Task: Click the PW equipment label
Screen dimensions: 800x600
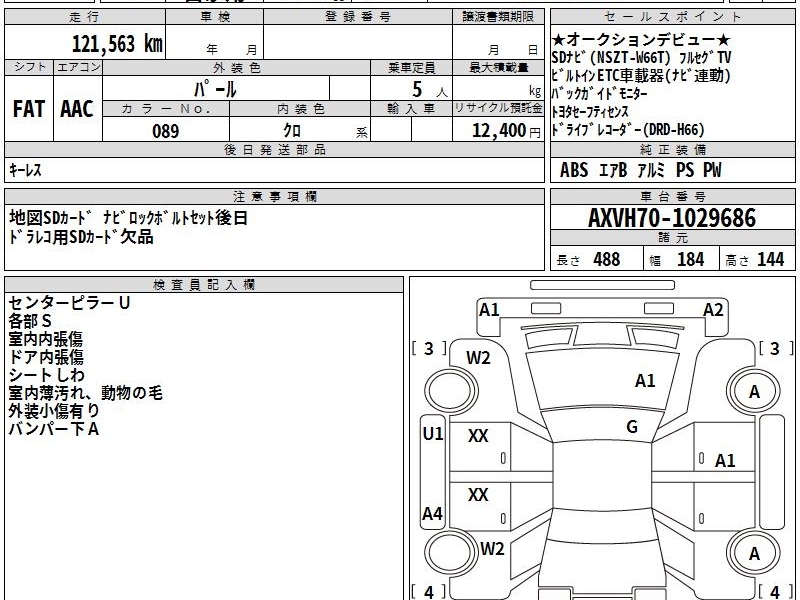Action: tap(712, 170)
